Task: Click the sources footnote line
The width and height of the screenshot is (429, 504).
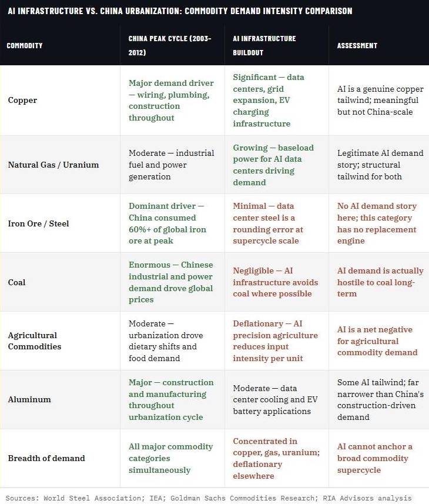Action: pyautogui.click(x=209, y=498)
